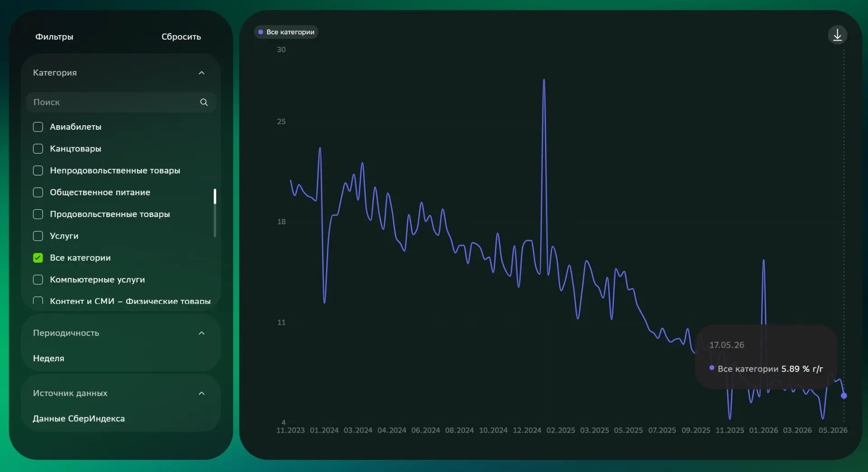Choose Данные СберИндекса data source

click(79, 419)
